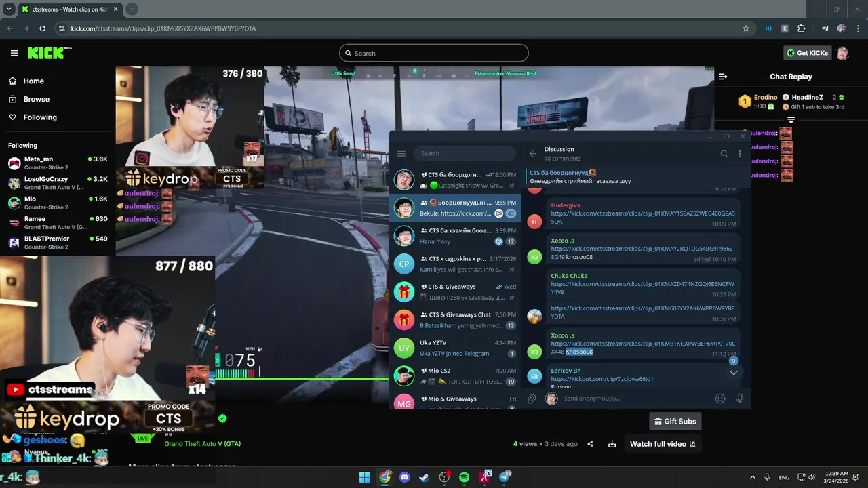Screen dimensions: 868x488
Task: Open Kick sidebar hamburger menu
Action: 14,53
